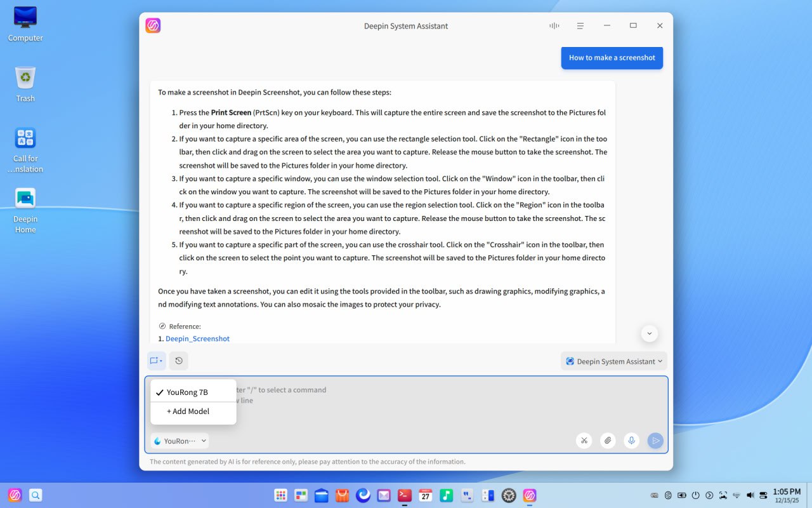
Task: Open the Calendar app showing 27
Action: click(426, 495)
